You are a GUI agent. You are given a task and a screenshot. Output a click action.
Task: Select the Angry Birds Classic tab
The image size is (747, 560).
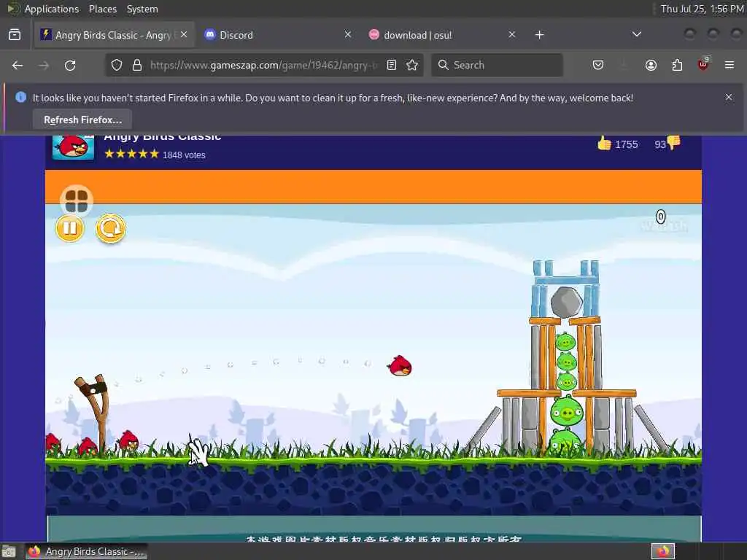pyautogui.click(x=113, y=35)
